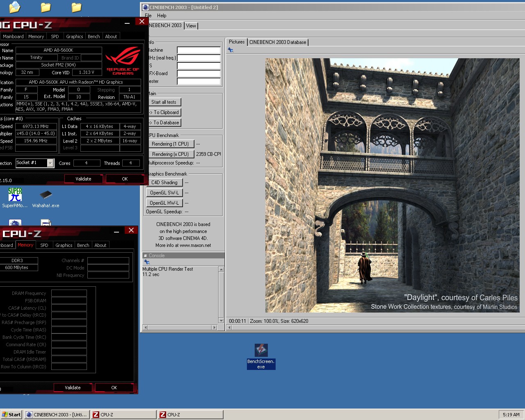Click the Tester input field

[199, 81]
